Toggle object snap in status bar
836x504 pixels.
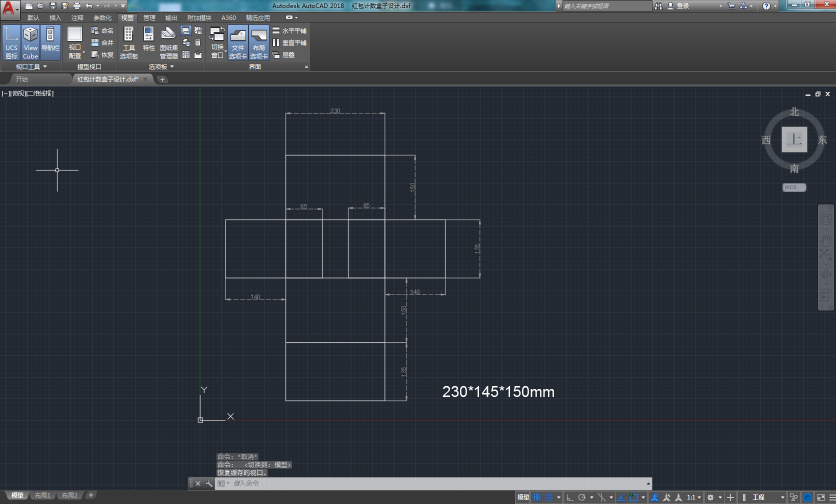[634, 497]
